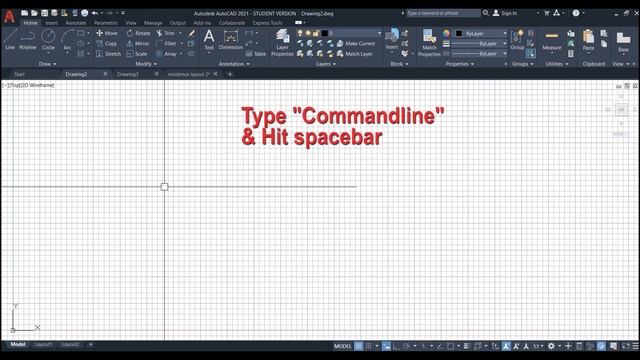Click the Paste icon
Screen dimensions: 640x360
click(x=588, y=40)
